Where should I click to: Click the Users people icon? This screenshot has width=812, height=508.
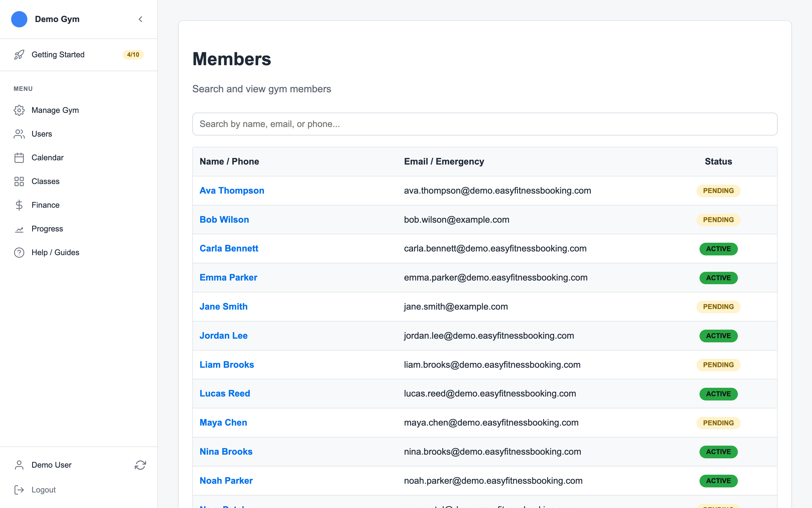[19, 134]
